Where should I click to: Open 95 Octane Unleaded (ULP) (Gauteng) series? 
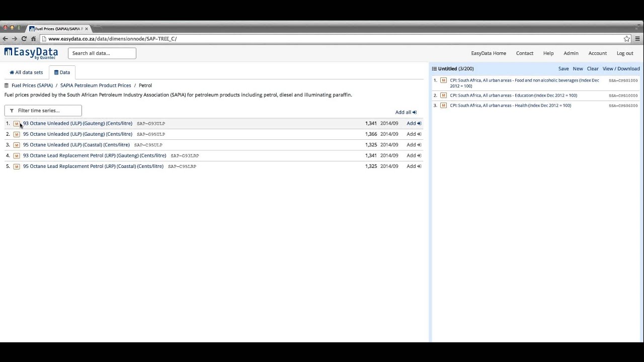77,134
